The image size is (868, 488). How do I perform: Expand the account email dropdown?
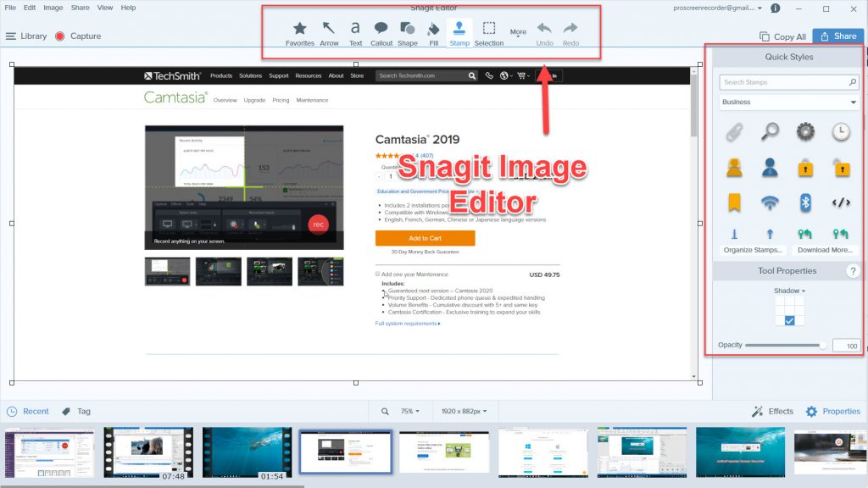[x=759, y=8]
